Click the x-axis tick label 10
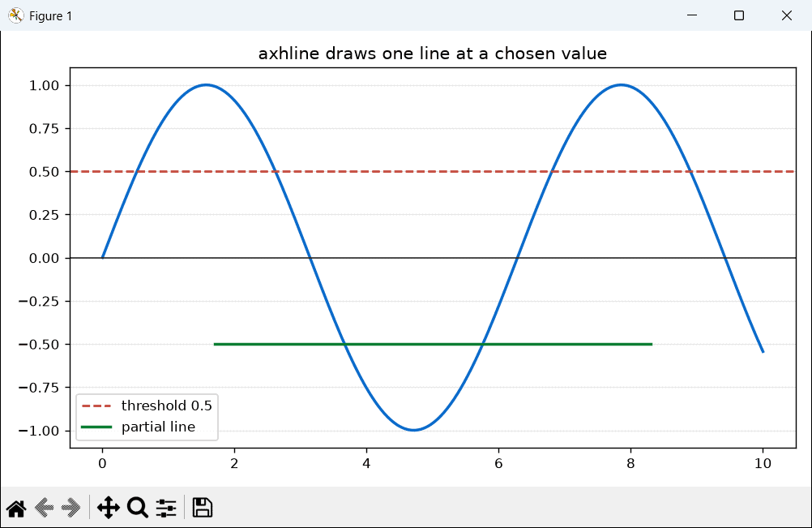 [x=763, y=464]
